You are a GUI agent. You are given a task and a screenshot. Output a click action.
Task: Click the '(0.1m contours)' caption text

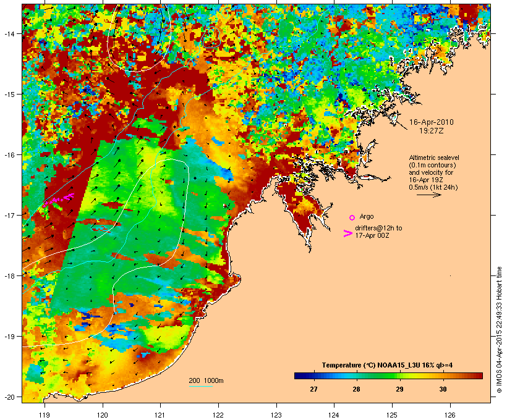click(432, 165)
